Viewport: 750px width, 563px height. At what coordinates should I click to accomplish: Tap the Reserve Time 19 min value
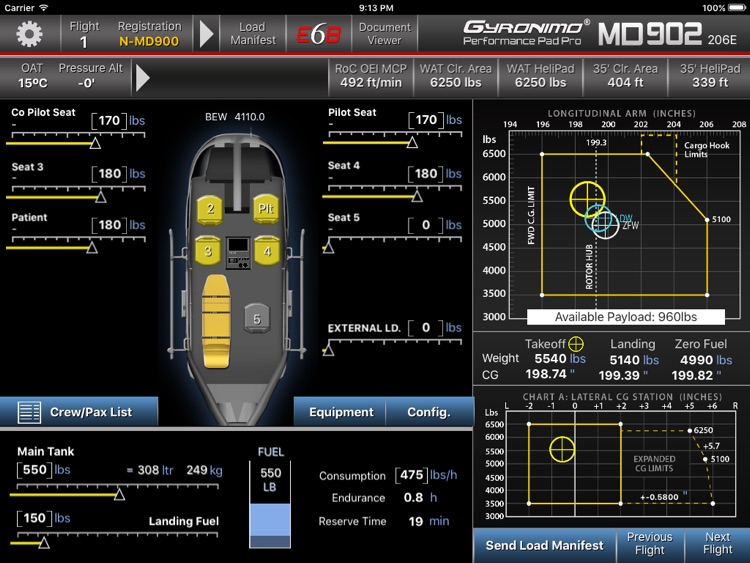point(429,521)
